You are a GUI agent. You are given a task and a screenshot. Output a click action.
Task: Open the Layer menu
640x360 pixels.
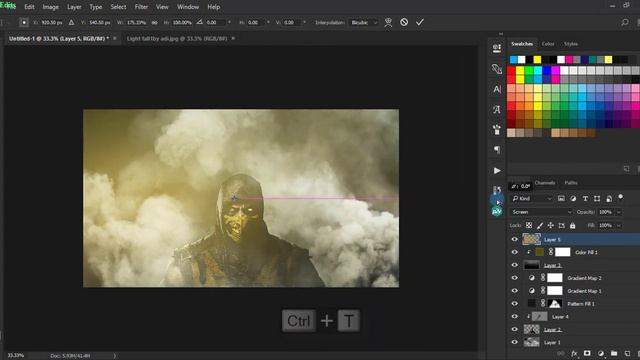74,7
